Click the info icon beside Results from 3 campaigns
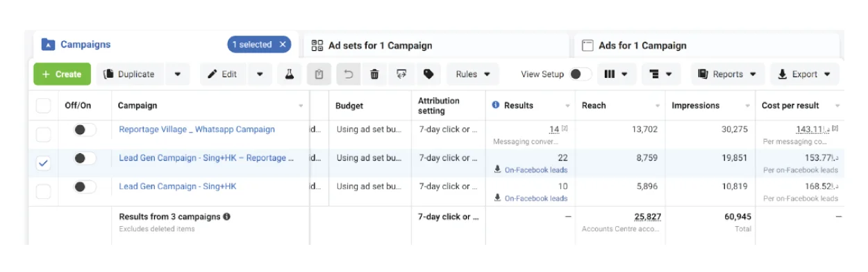 [x=226, y=216]
